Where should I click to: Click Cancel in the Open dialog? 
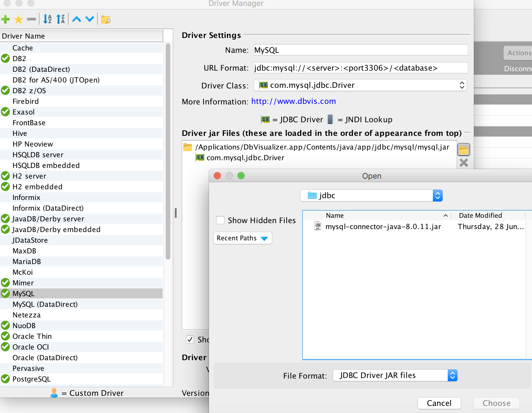tap(439, 403)
